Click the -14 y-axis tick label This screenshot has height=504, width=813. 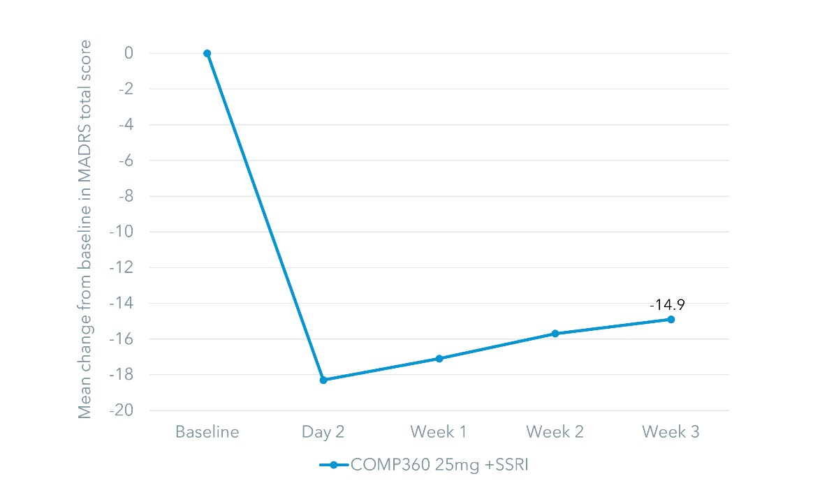click(x=123, y=304)
